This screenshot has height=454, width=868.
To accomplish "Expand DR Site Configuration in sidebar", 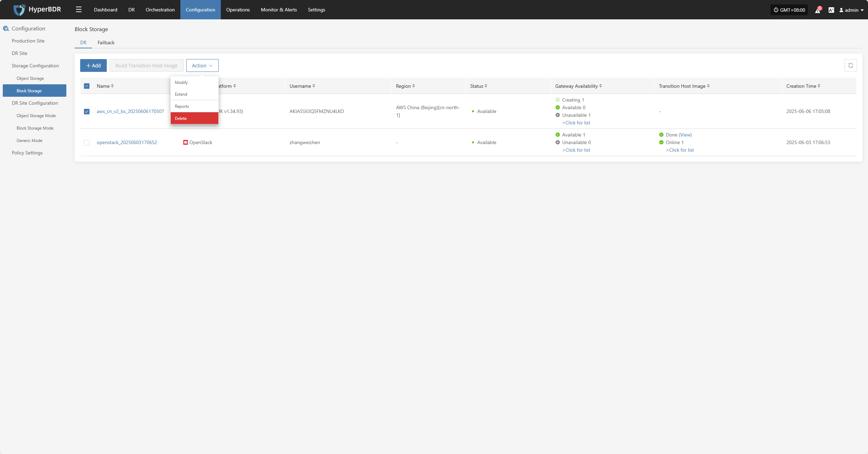I will tap(35, 103).
